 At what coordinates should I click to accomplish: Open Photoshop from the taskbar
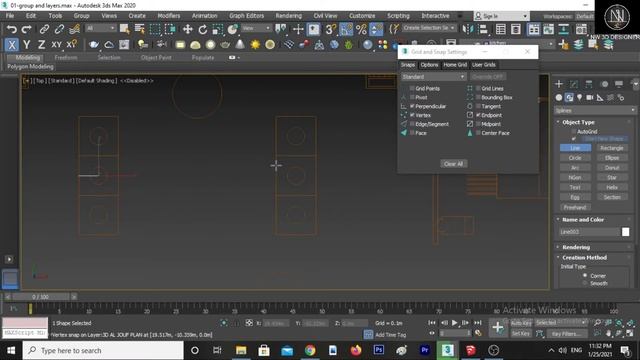[379, 350]
